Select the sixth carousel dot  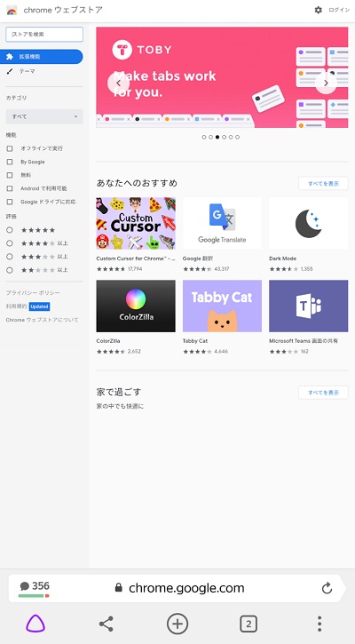pos(237,137)
